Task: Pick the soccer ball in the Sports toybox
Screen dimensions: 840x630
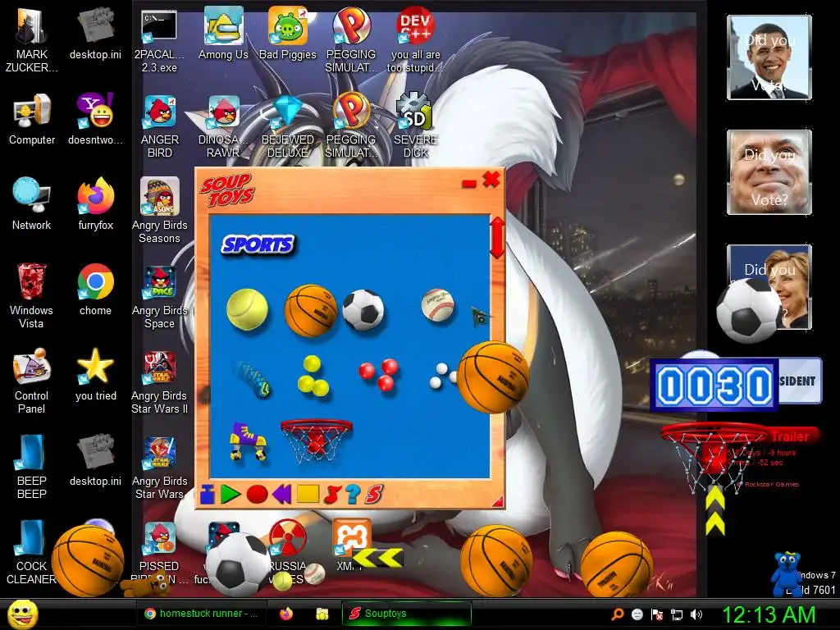Action: tap(363, 309)
